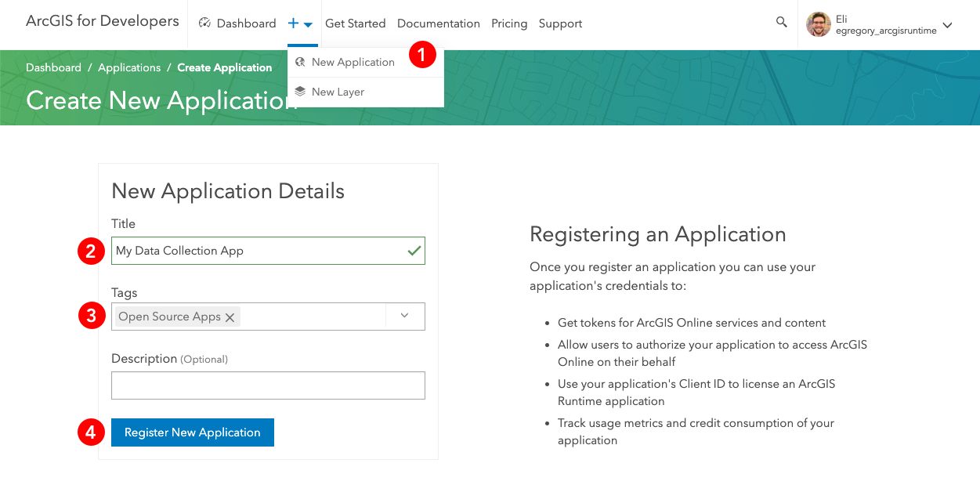Follow the Applications breadcrumb link

pos(129,67)
